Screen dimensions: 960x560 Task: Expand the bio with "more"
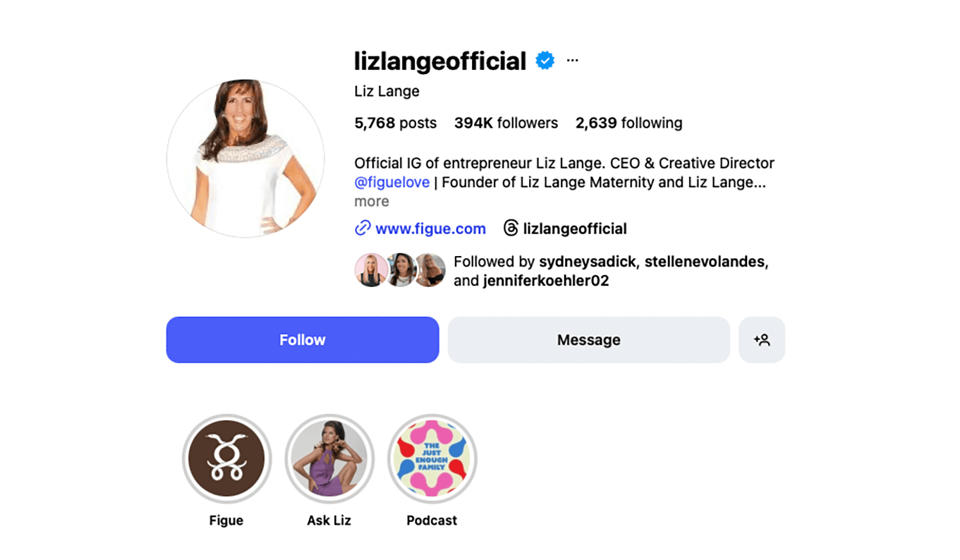pyautogui.click(x=372, y=202)
